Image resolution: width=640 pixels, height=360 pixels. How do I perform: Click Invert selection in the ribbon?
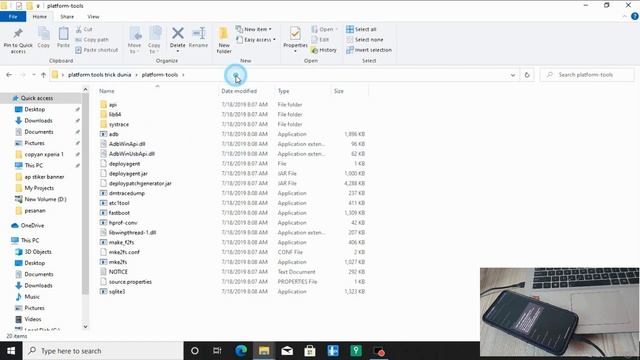pyautogui.click(x=369, y=50)
